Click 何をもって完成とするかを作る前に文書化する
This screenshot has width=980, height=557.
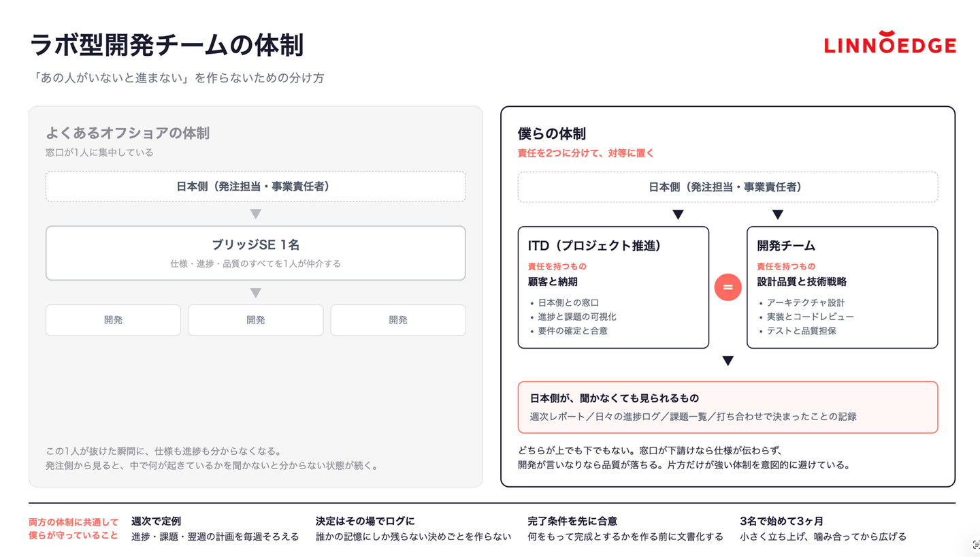click(x=625, y=537)
